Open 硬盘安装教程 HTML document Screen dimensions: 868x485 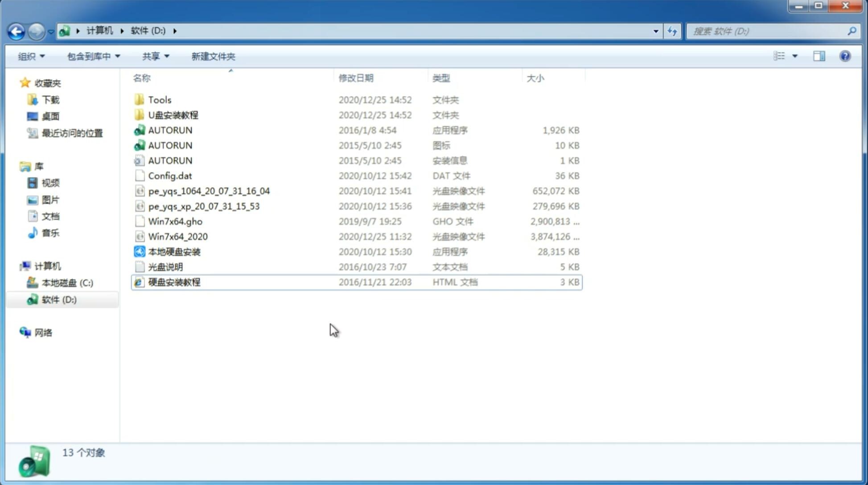tap(173, 282)
